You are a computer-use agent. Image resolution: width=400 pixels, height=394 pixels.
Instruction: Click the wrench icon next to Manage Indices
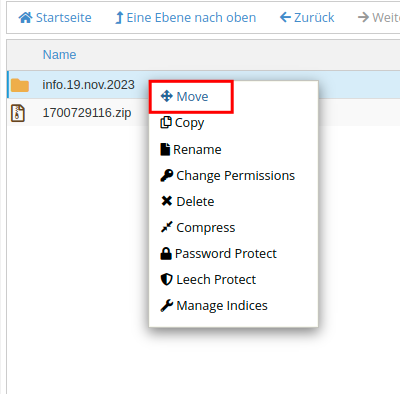tap(167, 305)
